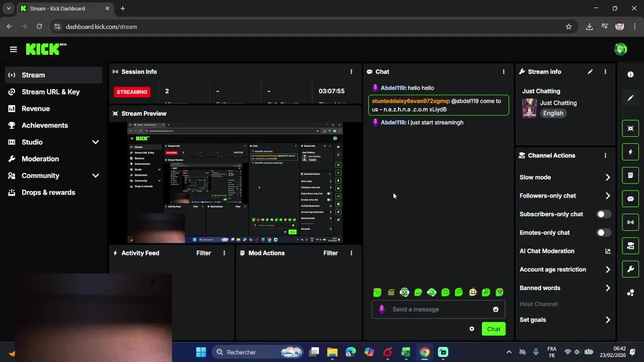Toggle the chat bubble icon in the right sidebar
Viewport: 644px width, 362px height.
[630, 199]
